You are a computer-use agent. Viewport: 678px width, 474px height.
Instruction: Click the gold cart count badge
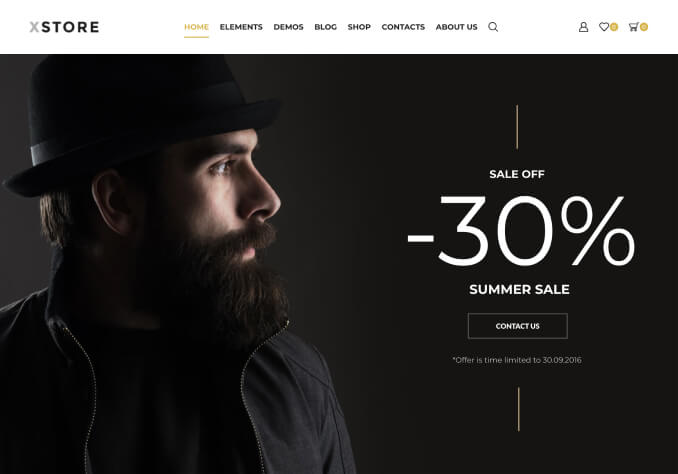[x=644, y=27]
